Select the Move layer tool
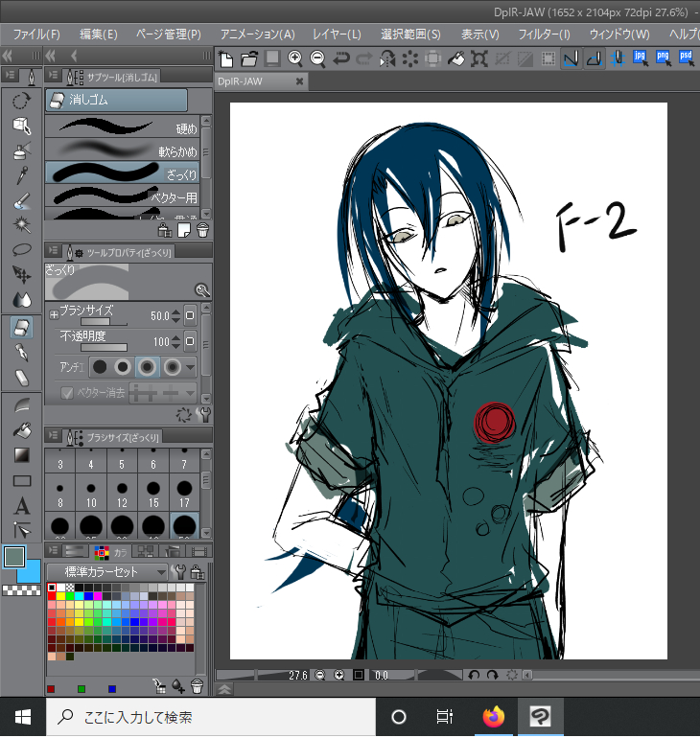Viewport: 700px width, 738px height. coord(22,275)
